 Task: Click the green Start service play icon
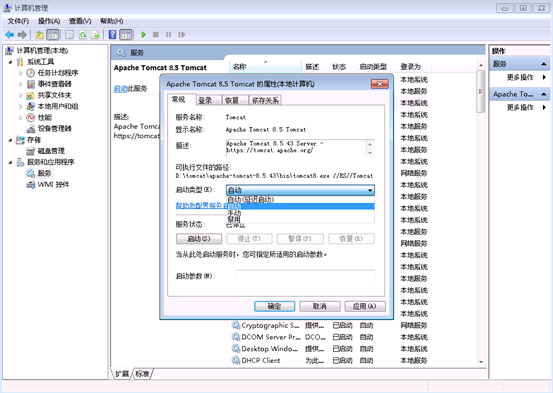[x=143, y=35]
